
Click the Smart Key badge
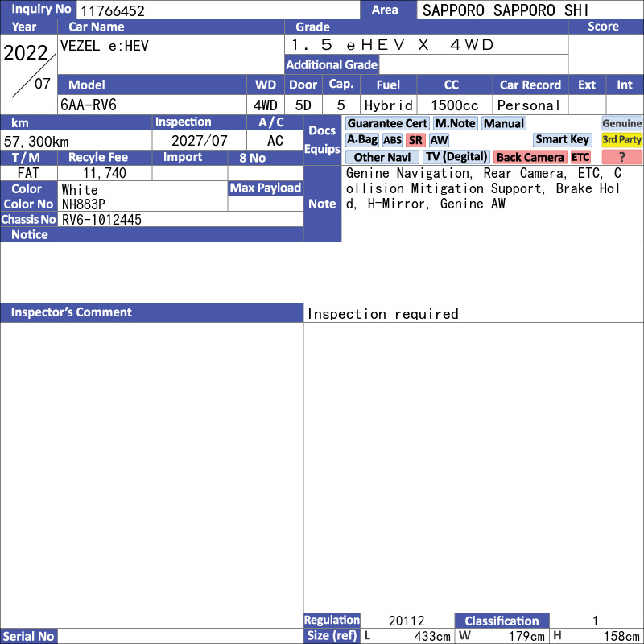[563, 139]
